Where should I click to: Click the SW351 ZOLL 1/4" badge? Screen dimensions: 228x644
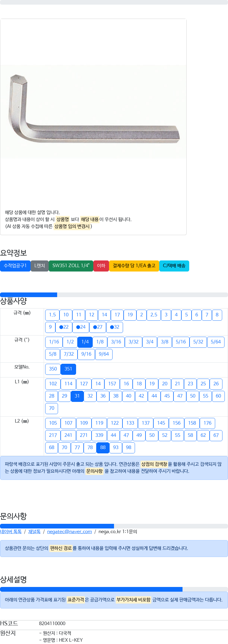tap(71, 266)
